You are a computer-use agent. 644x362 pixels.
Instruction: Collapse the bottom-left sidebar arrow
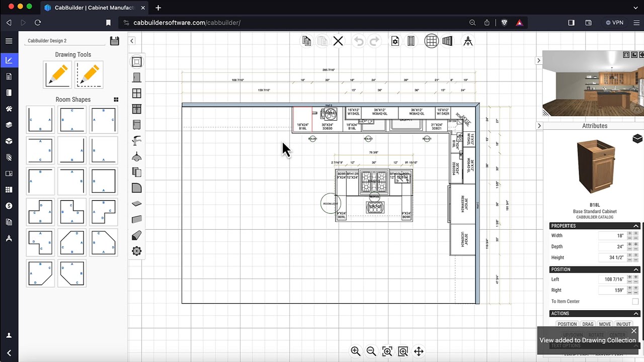tap(9, 353)
